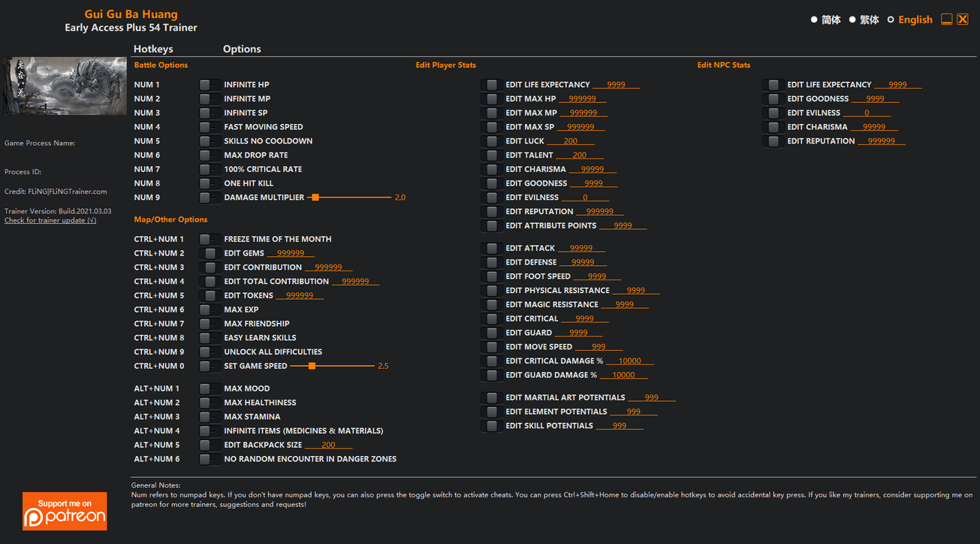
Task: Open the Hotkeys tab
Action: point(153,49)
